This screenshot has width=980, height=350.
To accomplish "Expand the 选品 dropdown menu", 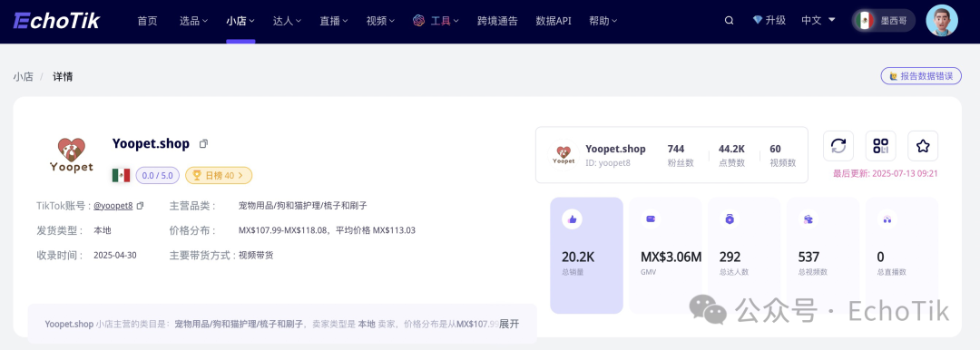I will [194, 21].
